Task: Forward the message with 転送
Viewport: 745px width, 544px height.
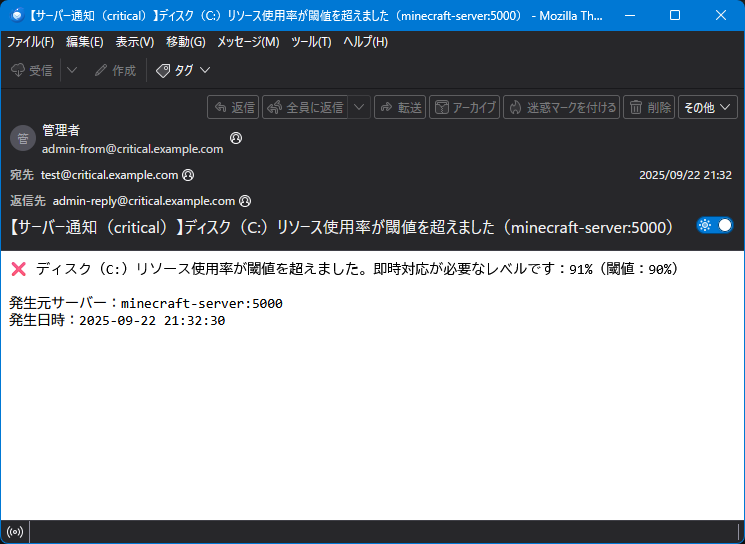Action: coord(400,107)
